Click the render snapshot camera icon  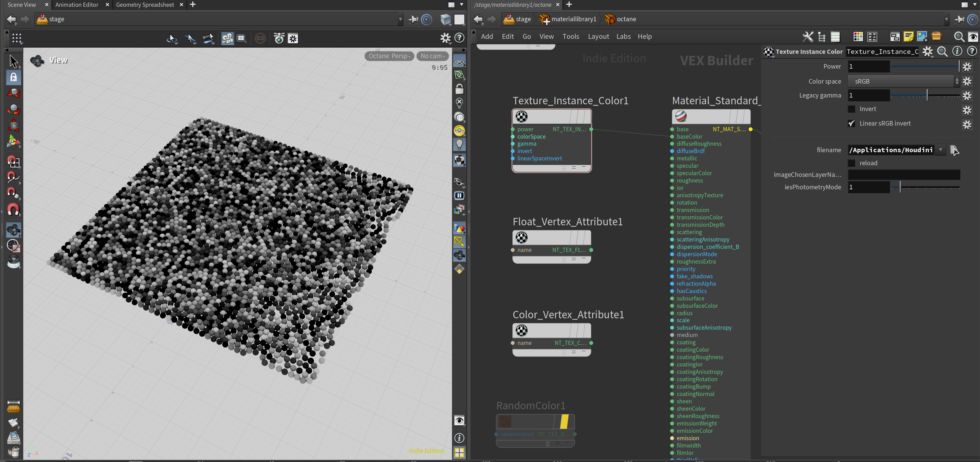click(x=279, y=38)
